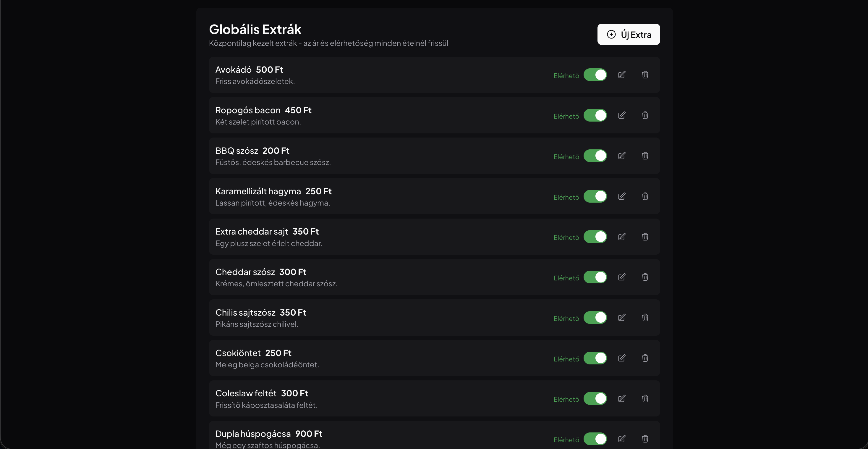The image size is (868, 449).
Task: Edit the Cheddar szósz extra
Action: [622, 277]
